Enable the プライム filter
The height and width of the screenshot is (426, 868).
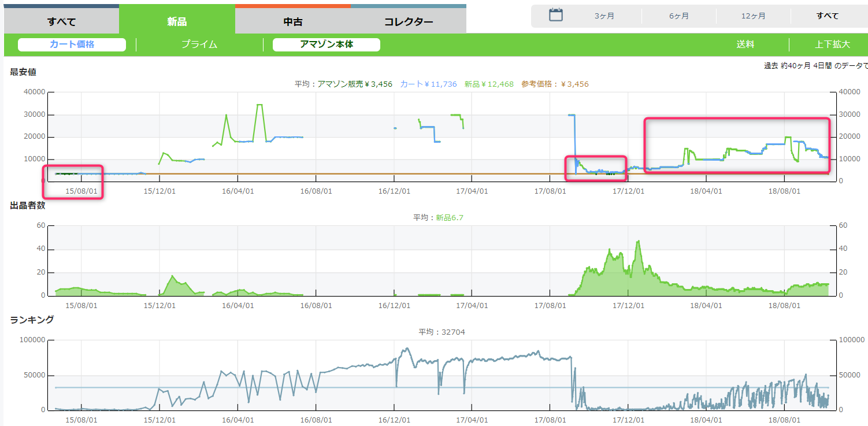(199, 45)
